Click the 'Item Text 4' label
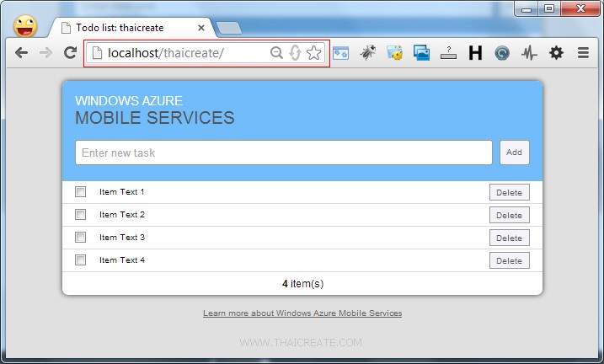This screenshot has width=604, height=364. (x=121, y=260)
